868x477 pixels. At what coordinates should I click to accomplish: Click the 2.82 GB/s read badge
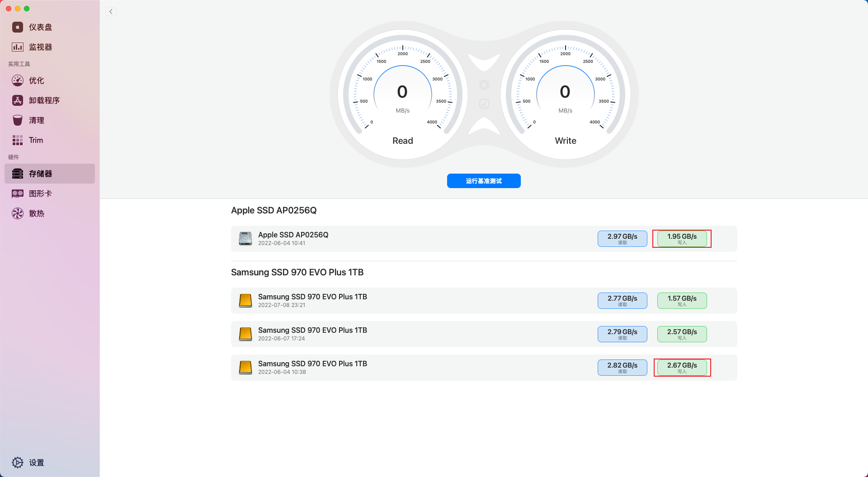(x=623, y=368)
